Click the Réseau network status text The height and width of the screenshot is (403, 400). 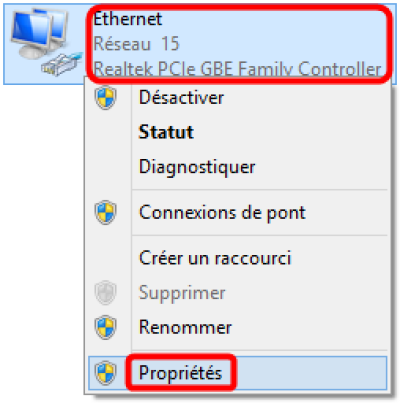point(122,44)
